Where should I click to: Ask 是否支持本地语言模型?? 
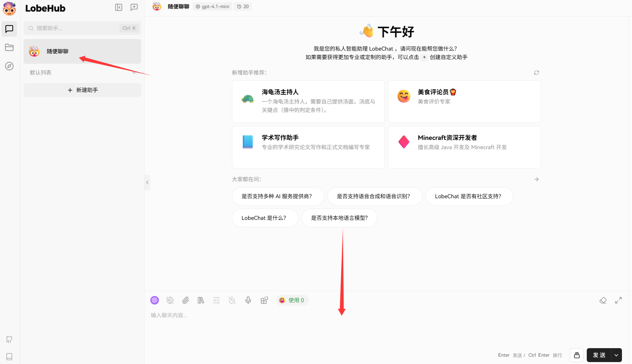[339, 218]
